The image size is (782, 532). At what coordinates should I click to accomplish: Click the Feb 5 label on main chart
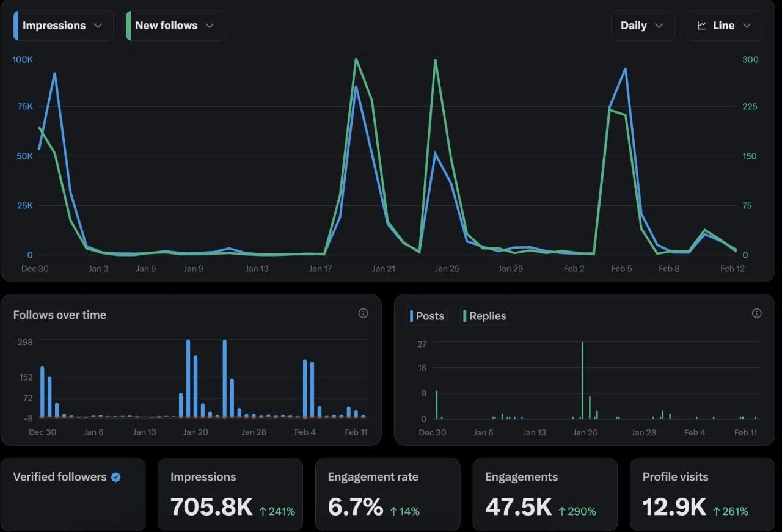[622, 269]
